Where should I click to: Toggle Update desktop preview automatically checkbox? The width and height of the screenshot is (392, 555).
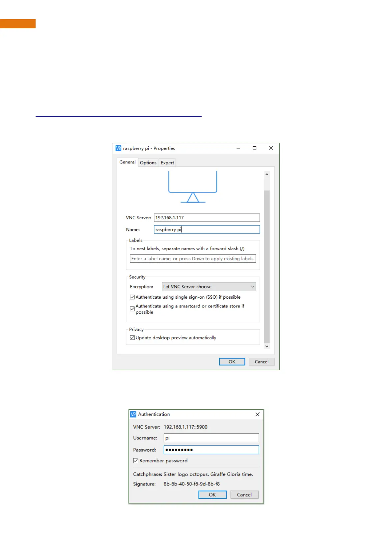pyautogui.click(x=132, y=337)
